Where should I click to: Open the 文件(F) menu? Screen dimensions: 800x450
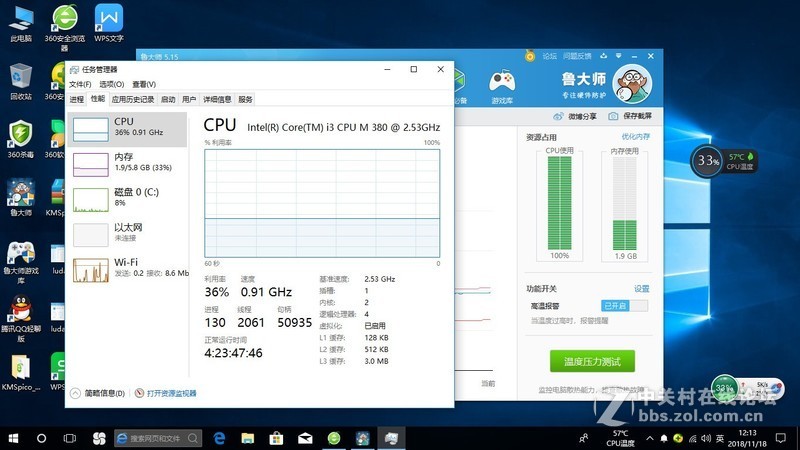(x=80, y=84)
